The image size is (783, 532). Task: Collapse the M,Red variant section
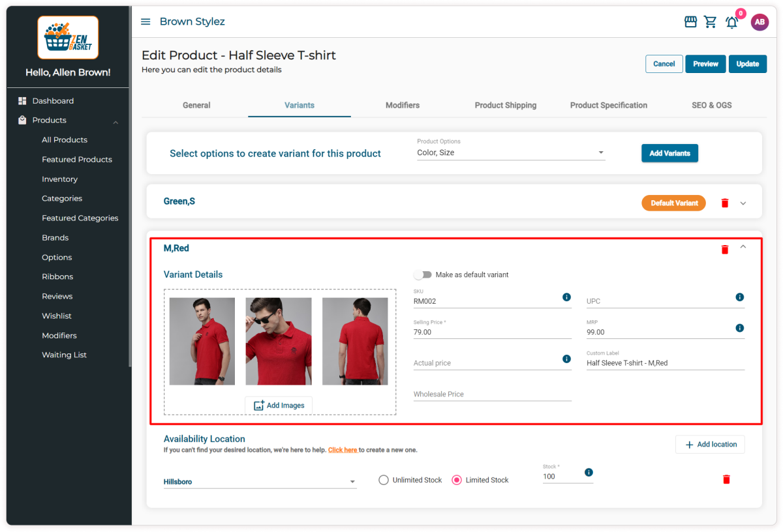743,247
